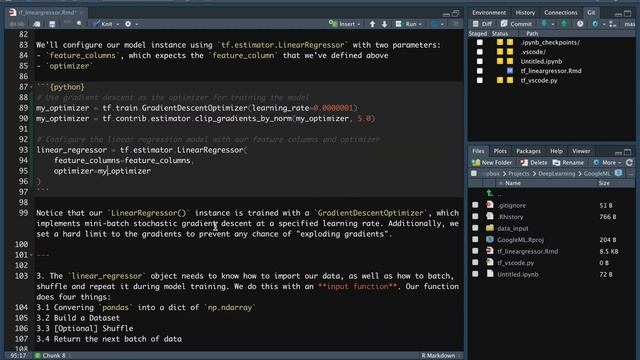Click the refresh file listing icon
The height and width of the screenshot is (360, 640).
[x=629, y=162]
